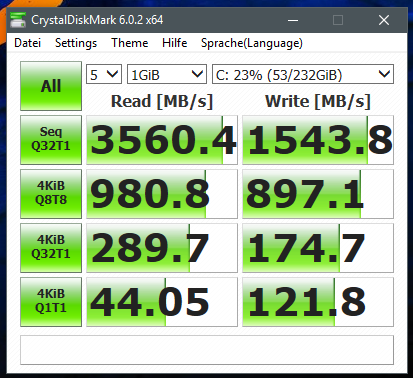The height and width of the screenshot is (378, 413).
Task: Select the Seq write result 1543.8
Action: coord(318,140)
